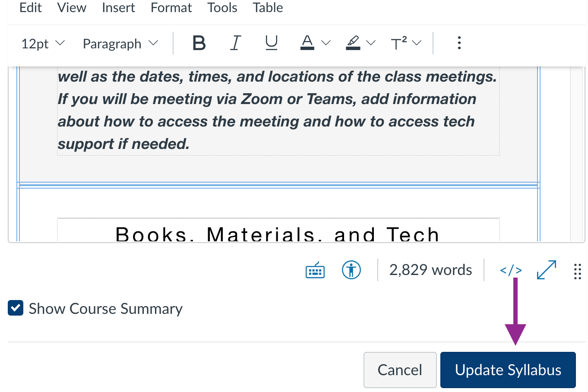Open the overflow menu with more toolbar options
This screenshot has height=392, width=588.
(x=459, y=42)
